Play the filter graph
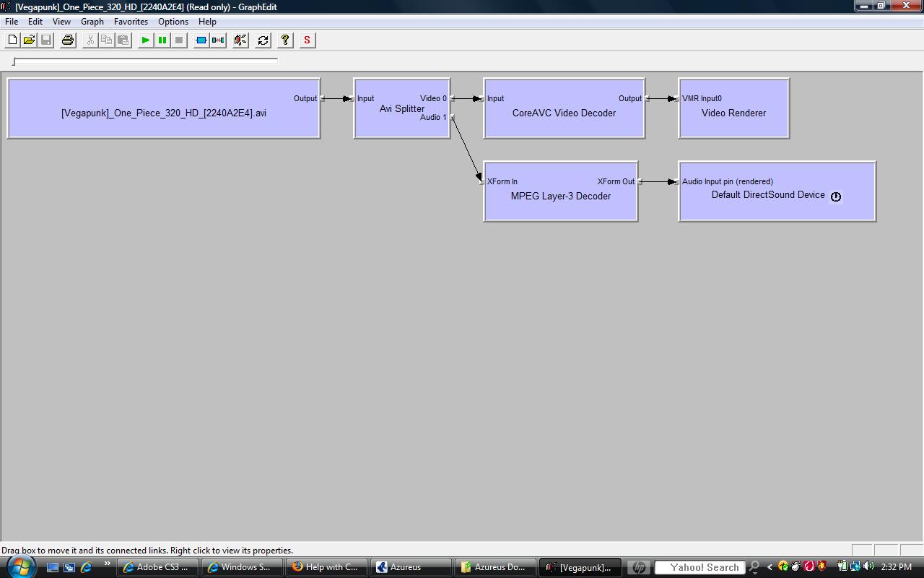The height and width of the screenshot is (578, 924). coord(145,40)
